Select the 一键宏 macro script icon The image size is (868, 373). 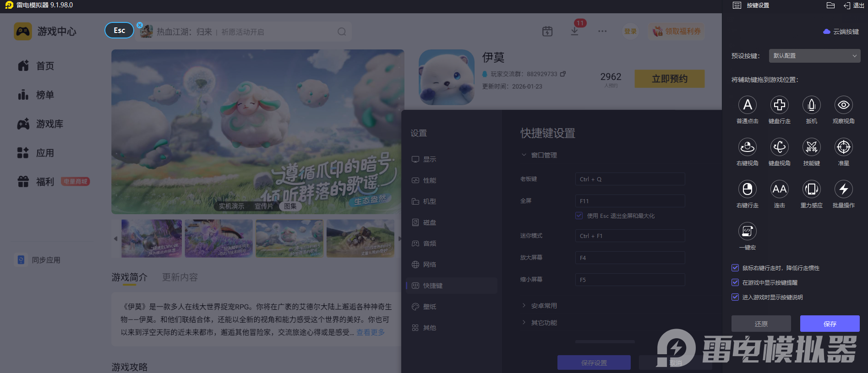click(748, 231)
